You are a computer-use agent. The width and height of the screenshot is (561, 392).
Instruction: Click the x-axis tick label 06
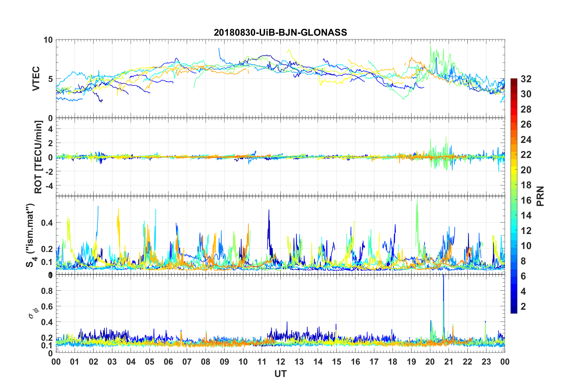[168, 362]
